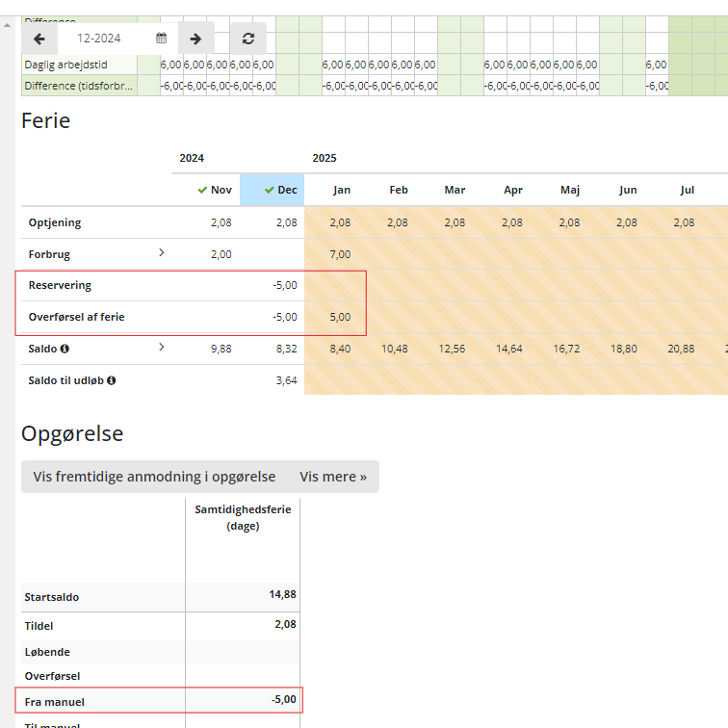Click the Reservering -5,00 cell in Dec

285,286
